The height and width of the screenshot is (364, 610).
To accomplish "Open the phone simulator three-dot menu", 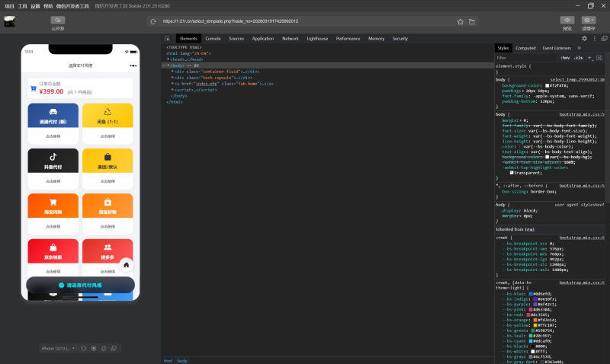I will pyautogui.click(x=133, y=65).
